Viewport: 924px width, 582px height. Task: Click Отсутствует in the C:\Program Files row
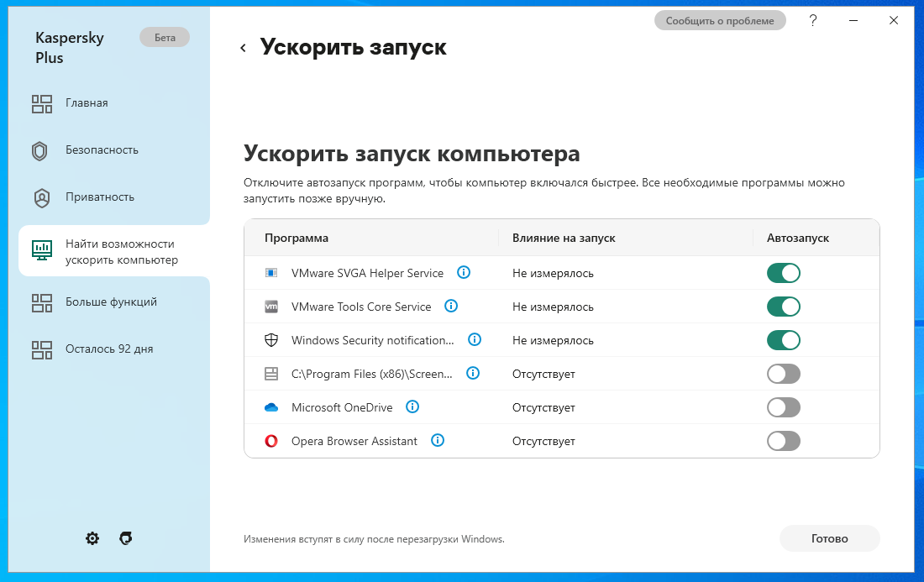pos(543,374)
